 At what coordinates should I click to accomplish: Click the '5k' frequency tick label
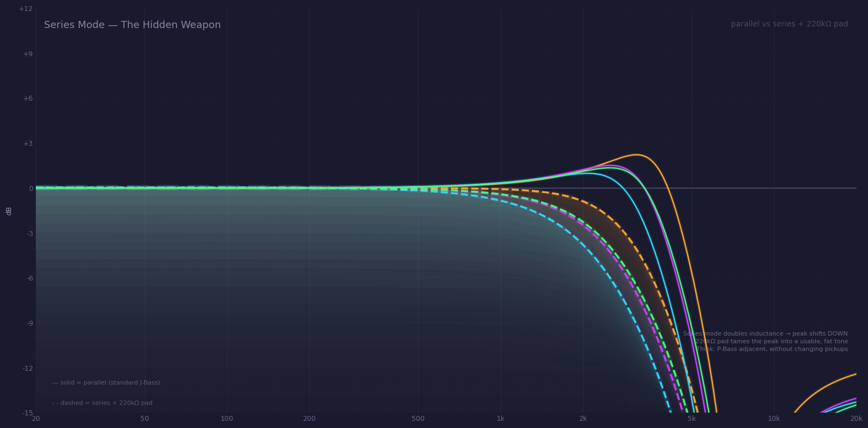pyautogui.click(x=691, y=419)
